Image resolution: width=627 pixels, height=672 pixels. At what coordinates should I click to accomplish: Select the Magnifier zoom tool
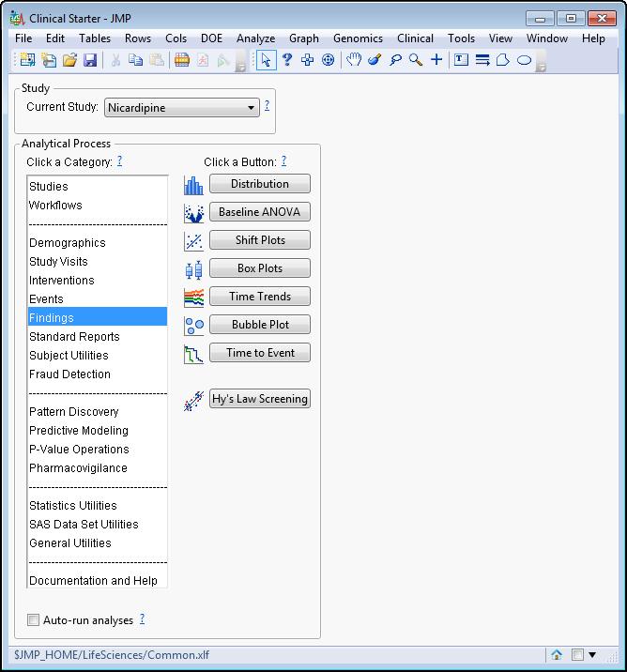(416, 59)
